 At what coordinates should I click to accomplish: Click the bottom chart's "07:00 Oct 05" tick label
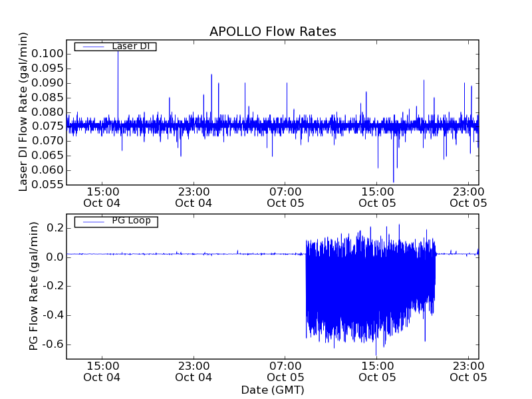[x=285, y=372]
